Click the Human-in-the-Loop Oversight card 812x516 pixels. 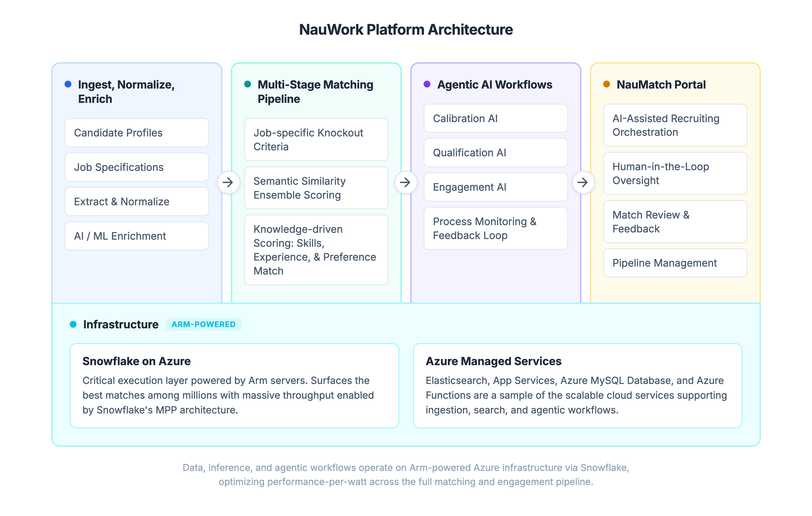(x=675, y=173)
